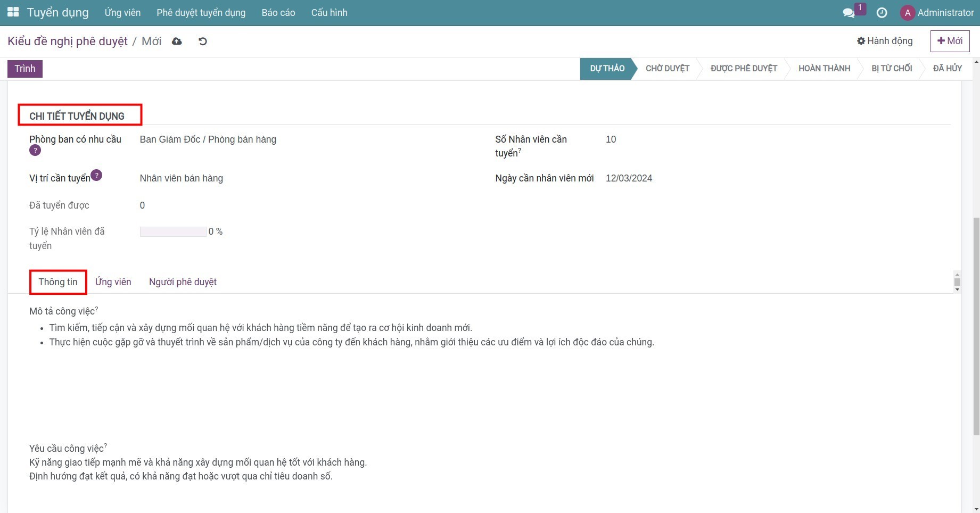
Task: Click the Administrator avatar icon
Action: coord(907,13)
